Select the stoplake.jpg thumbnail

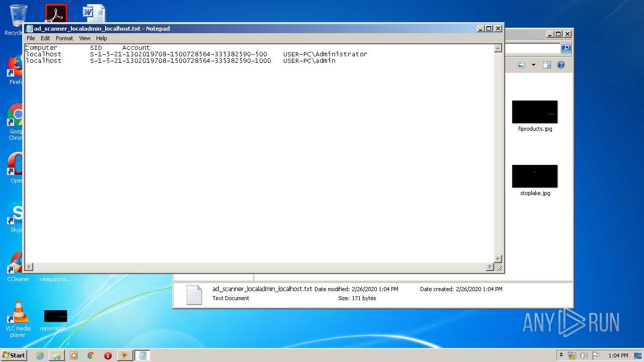tap(535, 176)
